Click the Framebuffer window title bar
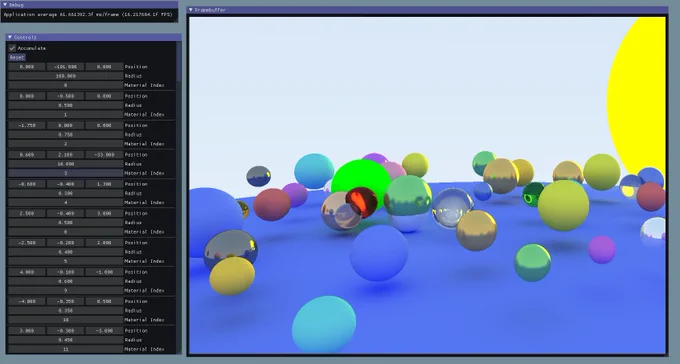680x364 pixels. pos(428,10)
